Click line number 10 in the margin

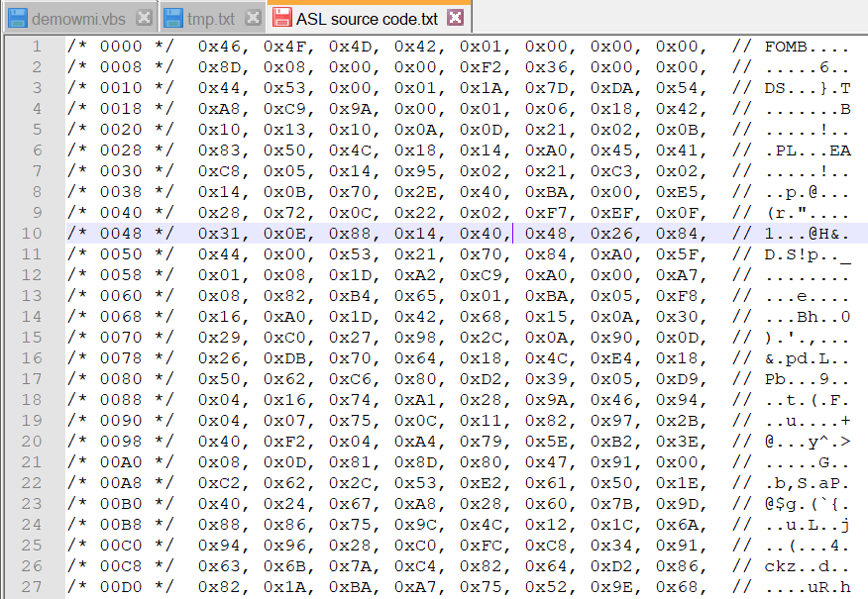(x=32, y=234)
